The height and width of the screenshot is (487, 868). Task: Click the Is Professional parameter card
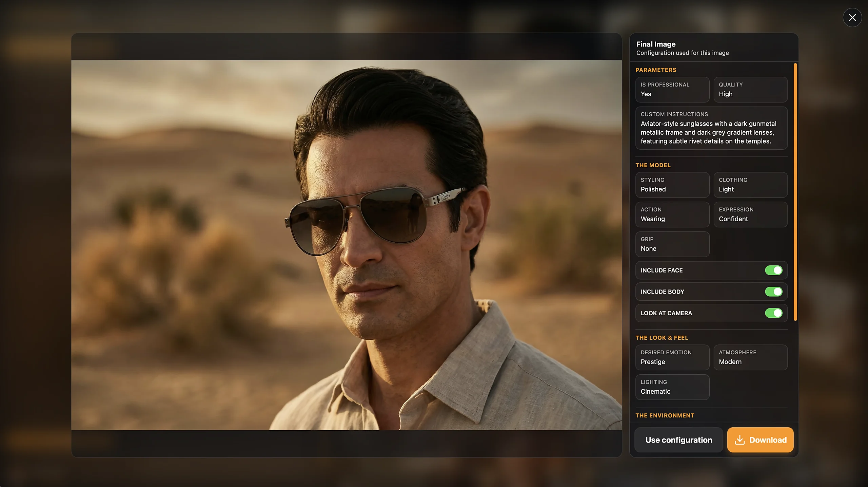coord(672,90)
